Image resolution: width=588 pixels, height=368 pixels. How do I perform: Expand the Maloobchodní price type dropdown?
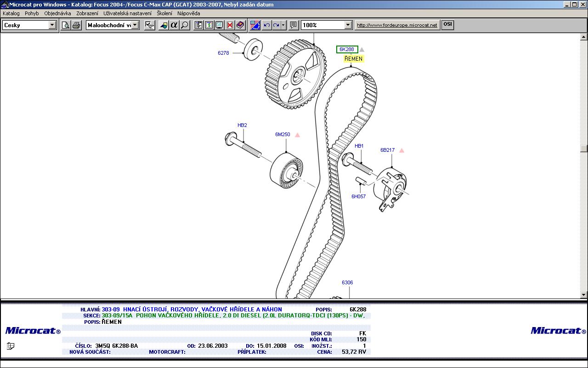point(135,25)
